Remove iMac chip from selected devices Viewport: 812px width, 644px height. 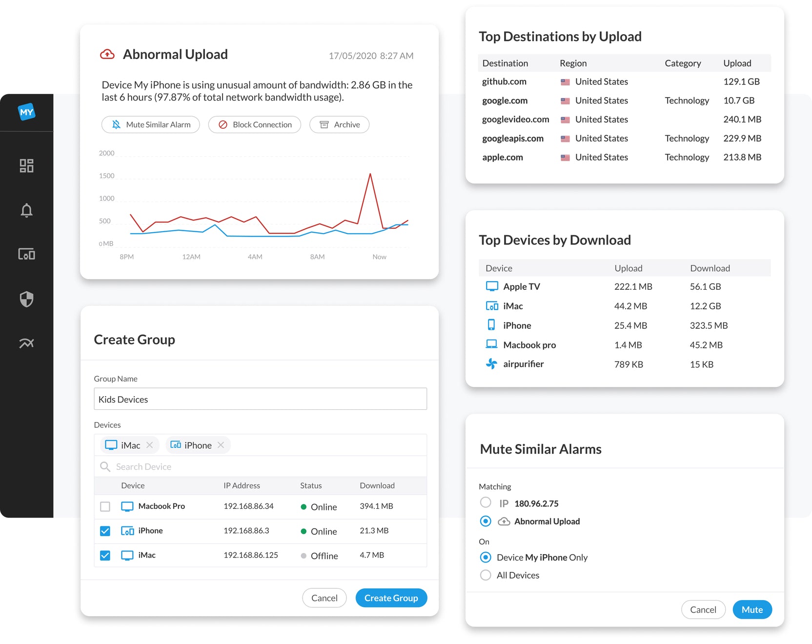pyautogui.click(x=150, y=445)
